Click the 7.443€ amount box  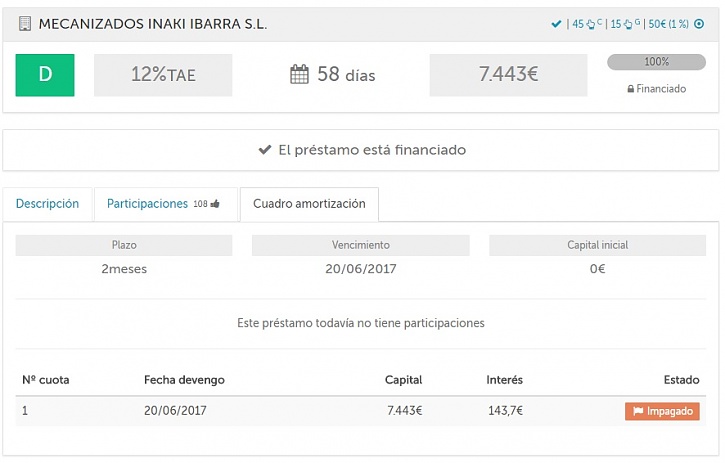(508, 75)
